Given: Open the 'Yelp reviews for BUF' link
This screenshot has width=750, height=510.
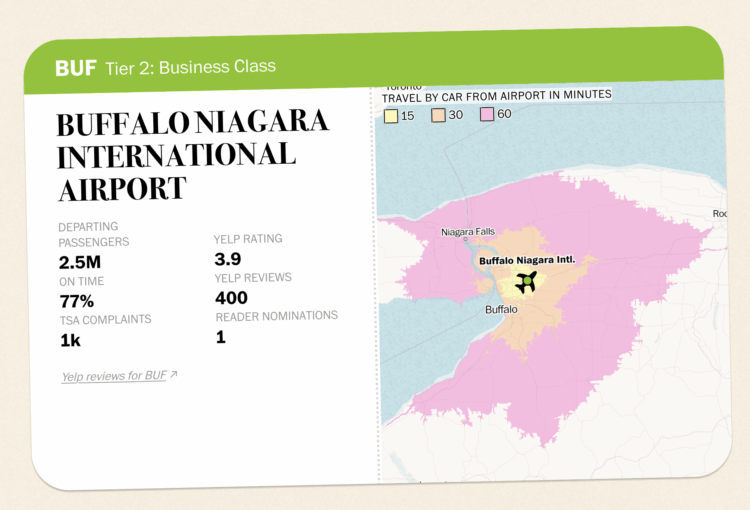Looking at the screenshot, I should 114,376.
